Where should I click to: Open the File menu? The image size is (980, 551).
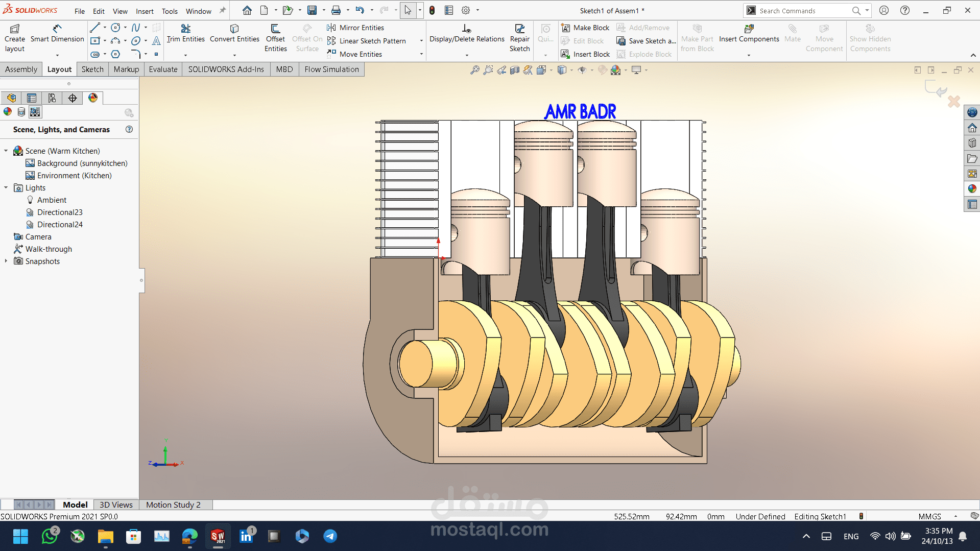click(80, 11)
